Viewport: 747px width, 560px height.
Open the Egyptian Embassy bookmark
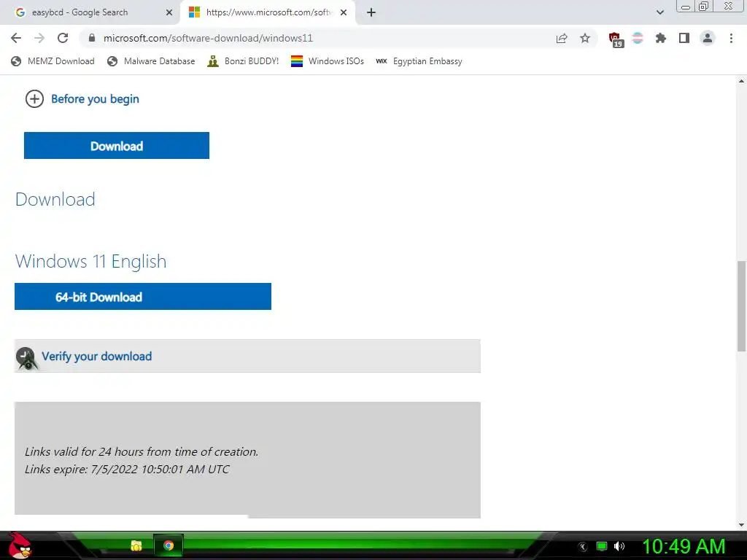pyautogui.click(x=419, y=61)
